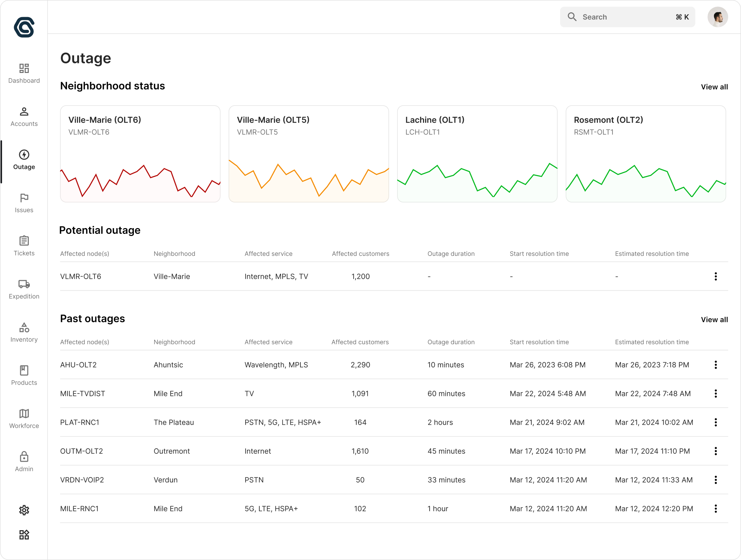Image resolution: width=741 pixels, height=560 pixels.
Task: Click View all for Neighborhood status
Action: (714, 87)
